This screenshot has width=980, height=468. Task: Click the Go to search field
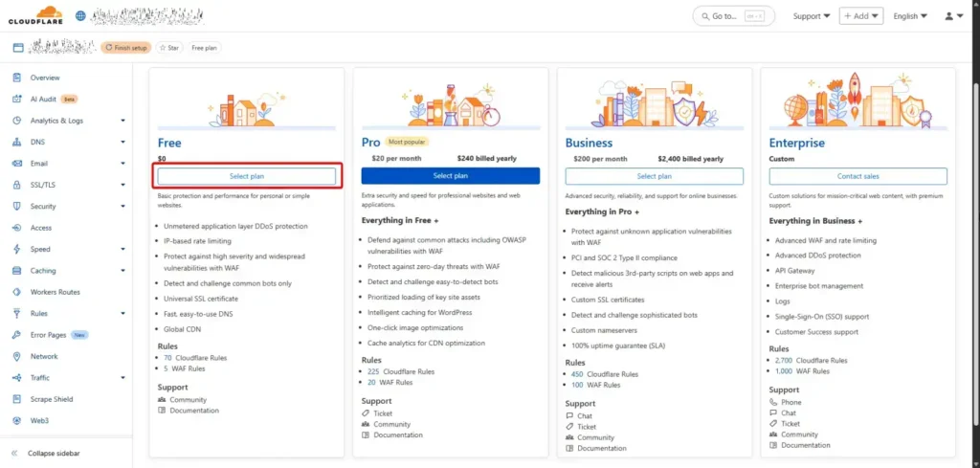tap(734, 16)
